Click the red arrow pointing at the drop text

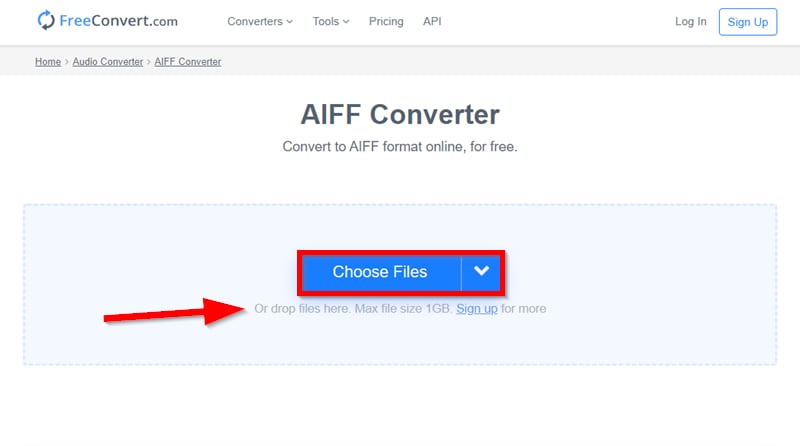pos(168,311)
